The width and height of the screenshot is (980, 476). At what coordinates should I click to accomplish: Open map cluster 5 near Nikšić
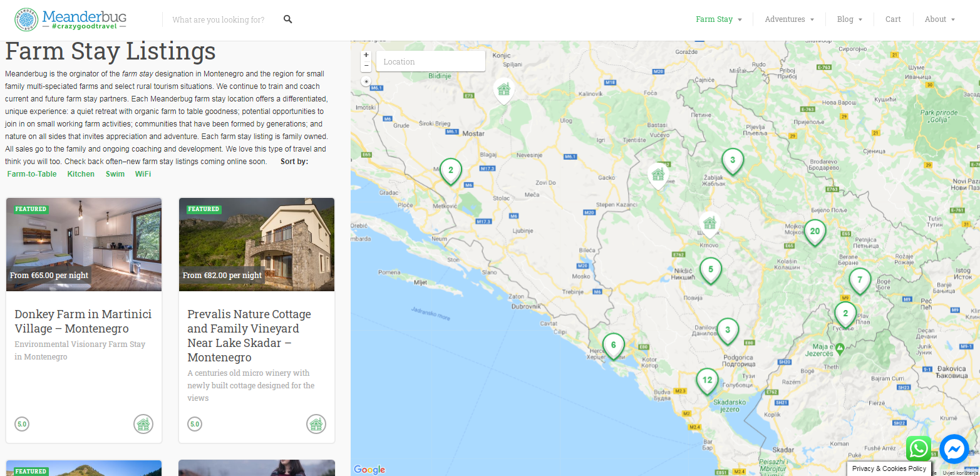[x=711, y=271]
